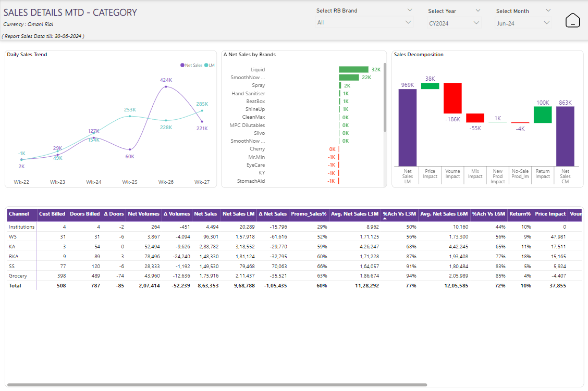Select the green Liquid brand bar
Image resolution: width=588 pixels, height=391 pixels.
tap(353, 69)
